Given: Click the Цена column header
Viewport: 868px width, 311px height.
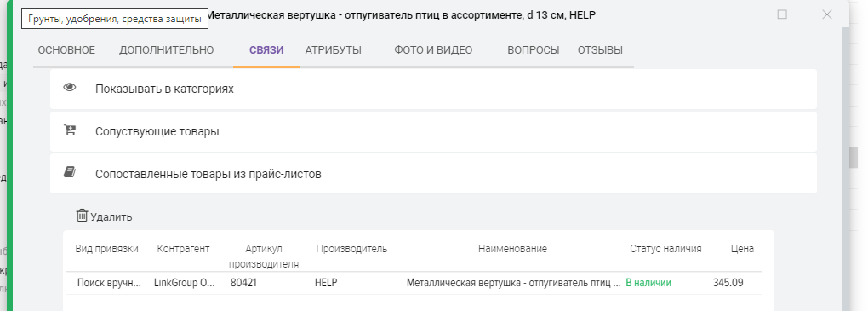Looking at the screenshot, I should pyautogui.click(x=742, y=249).
